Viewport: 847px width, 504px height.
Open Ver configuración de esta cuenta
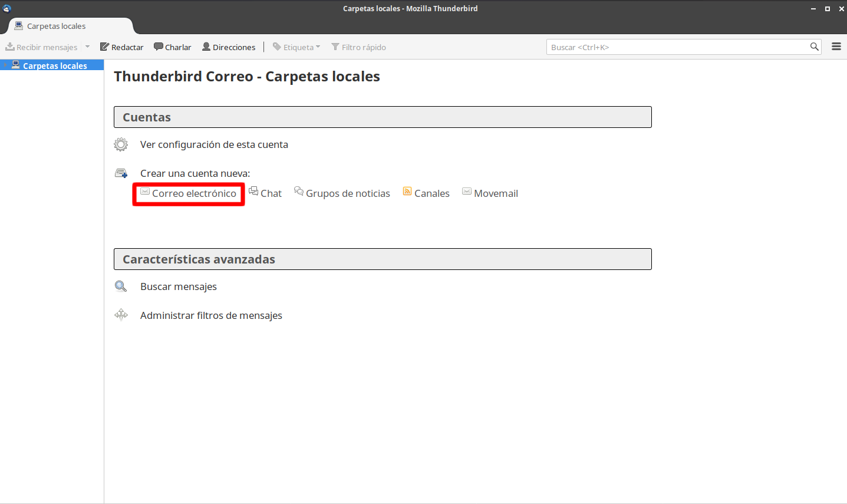[x=214, y=144]
